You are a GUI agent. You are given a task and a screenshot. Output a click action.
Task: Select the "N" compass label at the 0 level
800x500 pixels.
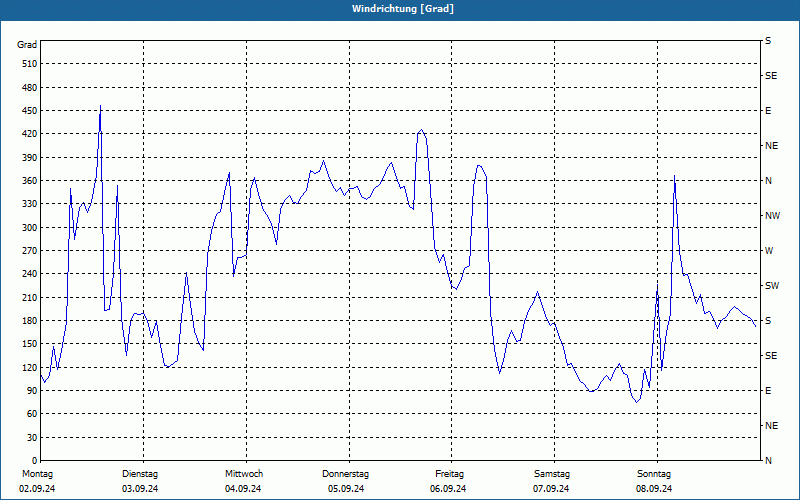coord(768,460)
